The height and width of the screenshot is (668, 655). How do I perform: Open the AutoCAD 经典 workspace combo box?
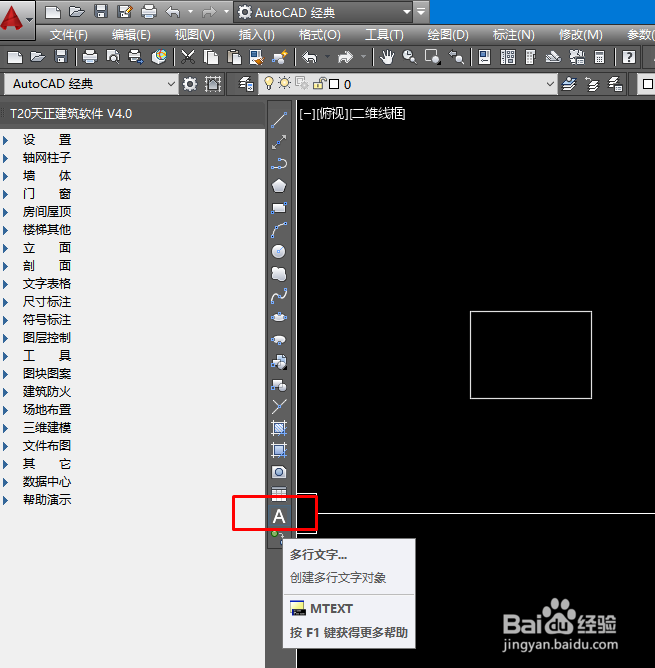91,84
